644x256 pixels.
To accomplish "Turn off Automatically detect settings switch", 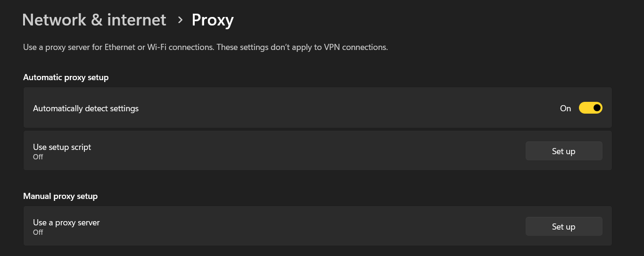I will pos(590,108).
